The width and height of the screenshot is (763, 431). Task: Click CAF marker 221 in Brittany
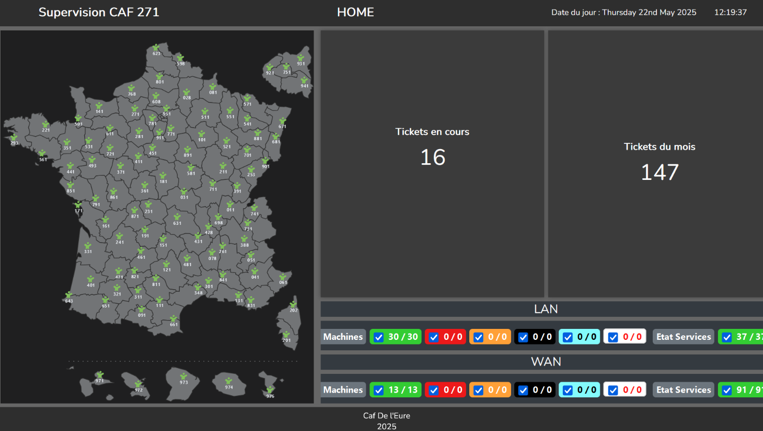click(x=45, y=125)
